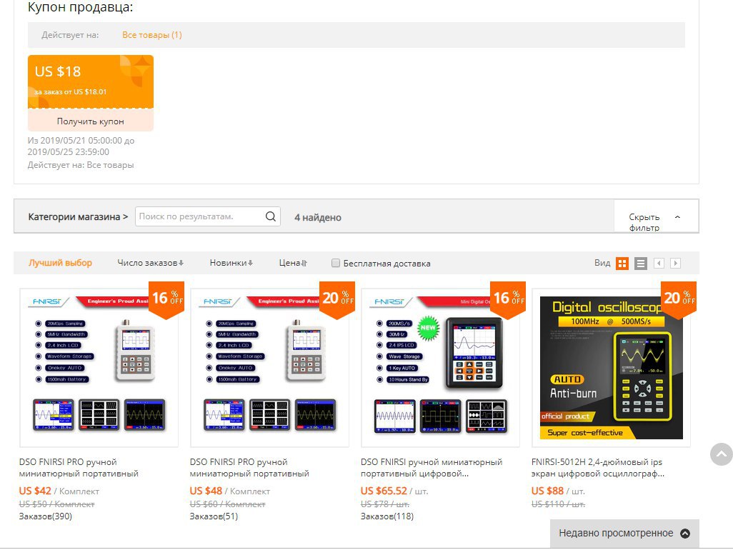The height and width of the screenshot is (560, 733).
Task: Click Заказов(51) text
Action: [x=214, y=516]
